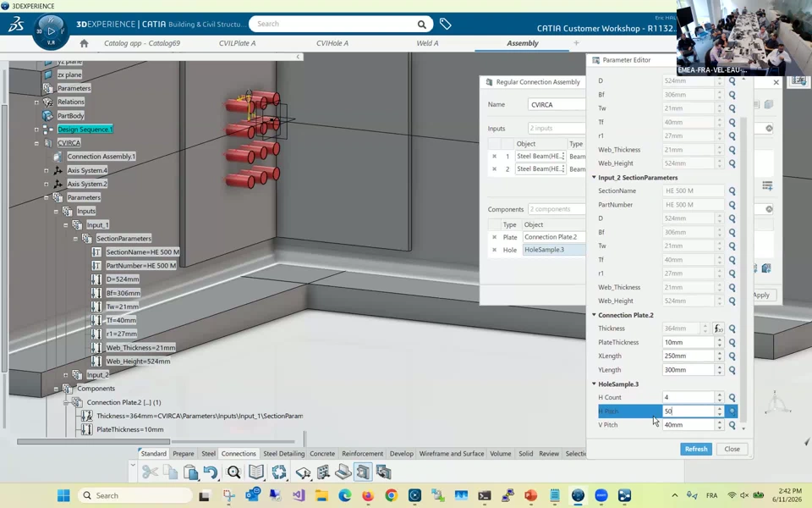812x508 pixels.
Task: Open the Windows Start menu
Action: point(63,495)
